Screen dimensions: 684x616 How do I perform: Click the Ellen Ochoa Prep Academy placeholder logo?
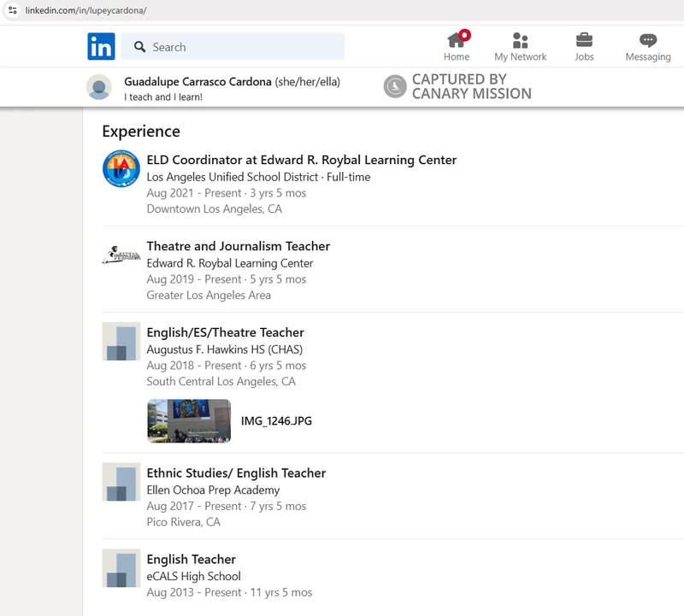coord(121,482)
